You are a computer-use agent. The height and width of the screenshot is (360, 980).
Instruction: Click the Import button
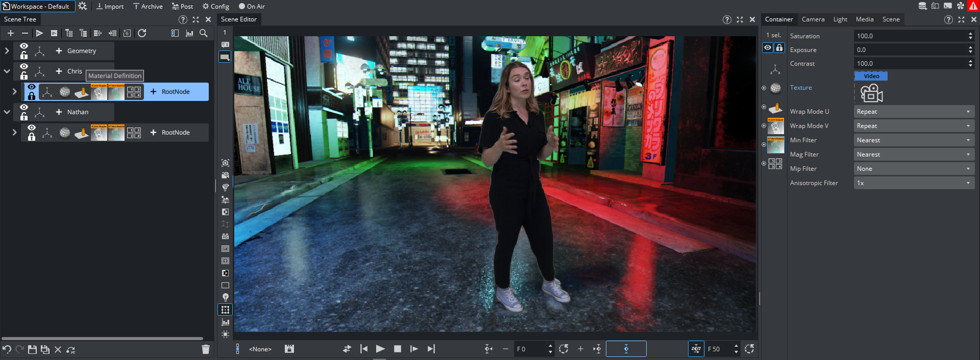(x=110, y=7)
